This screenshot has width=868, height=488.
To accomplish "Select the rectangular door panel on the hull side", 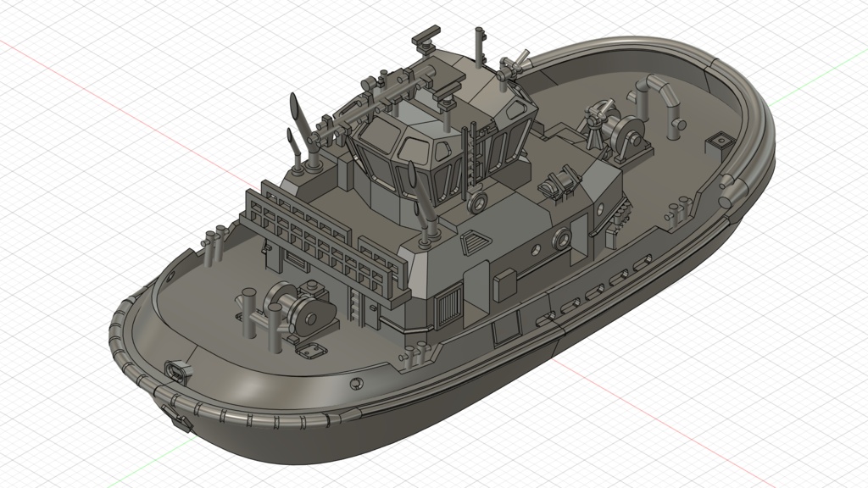I will (507, 329).
